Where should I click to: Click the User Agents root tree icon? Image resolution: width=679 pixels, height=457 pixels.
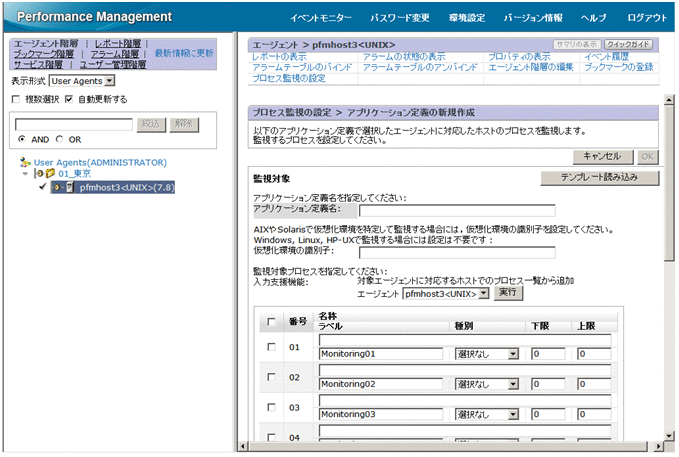tap(25, 162)
